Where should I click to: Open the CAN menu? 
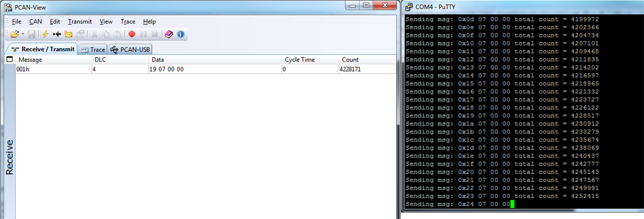click(36, 21)
